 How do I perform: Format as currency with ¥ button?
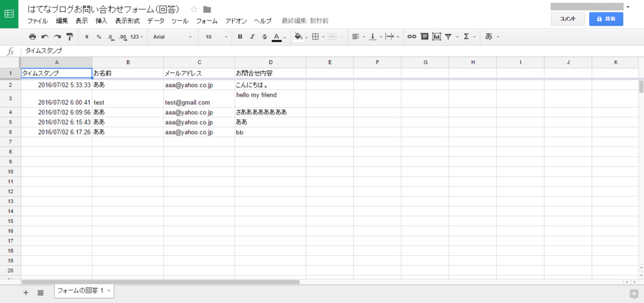click(x=87, y=37)
